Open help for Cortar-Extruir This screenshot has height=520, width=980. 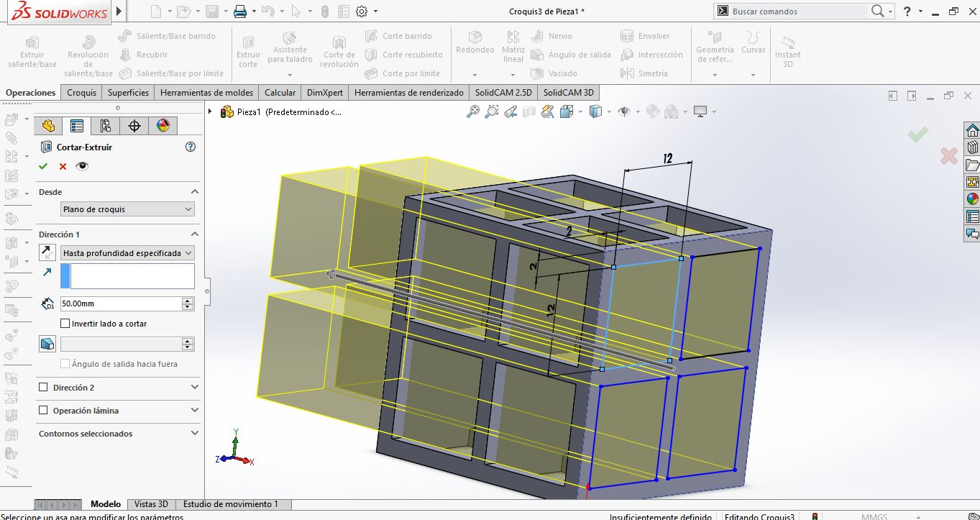click(x=191, y=147)
